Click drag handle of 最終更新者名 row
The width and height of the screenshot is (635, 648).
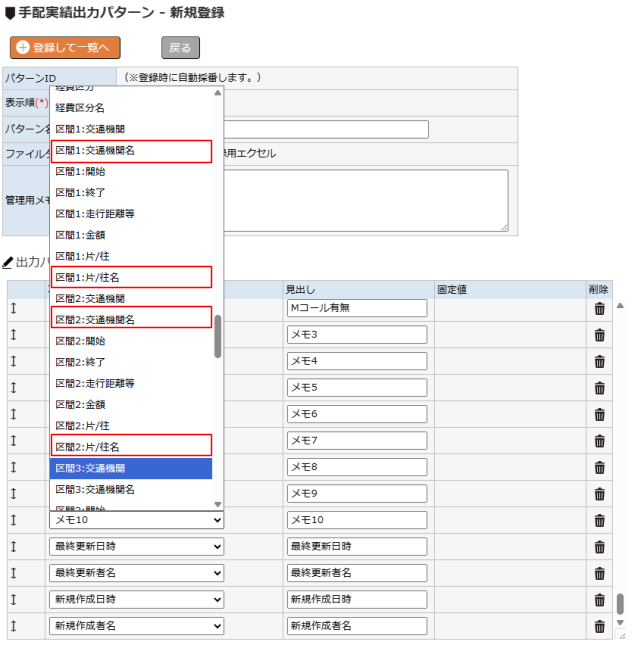point(14,573)
